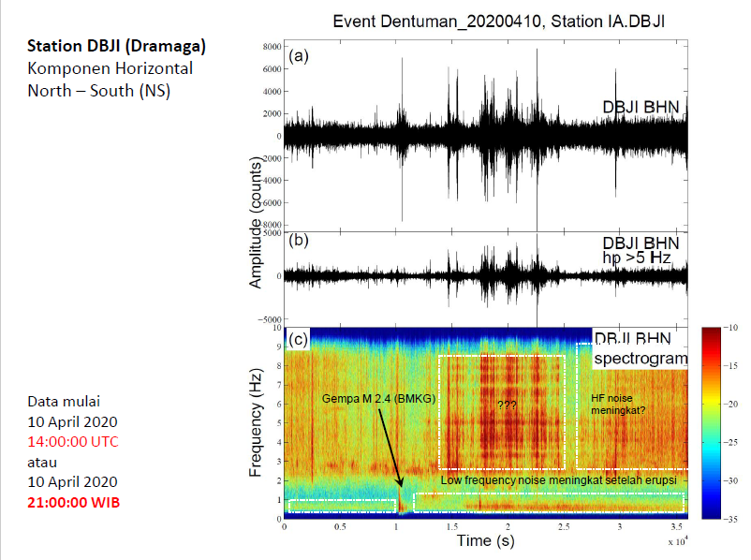Image resolution: width=751 pixels, height=560 pixels.
Task: Click the '-20' colorbar tick label
Action: (730, 404)
